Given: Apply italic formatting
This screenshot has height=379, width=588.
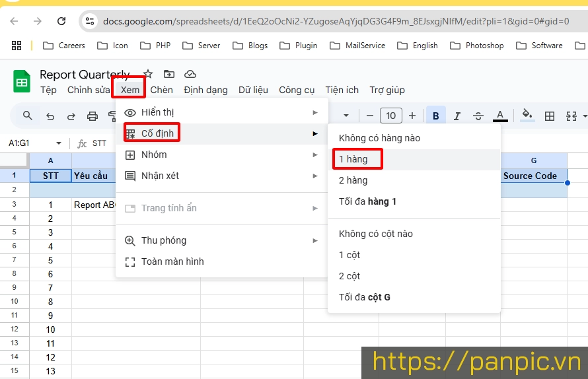Looking at the screenshot, I should (457, 116).
